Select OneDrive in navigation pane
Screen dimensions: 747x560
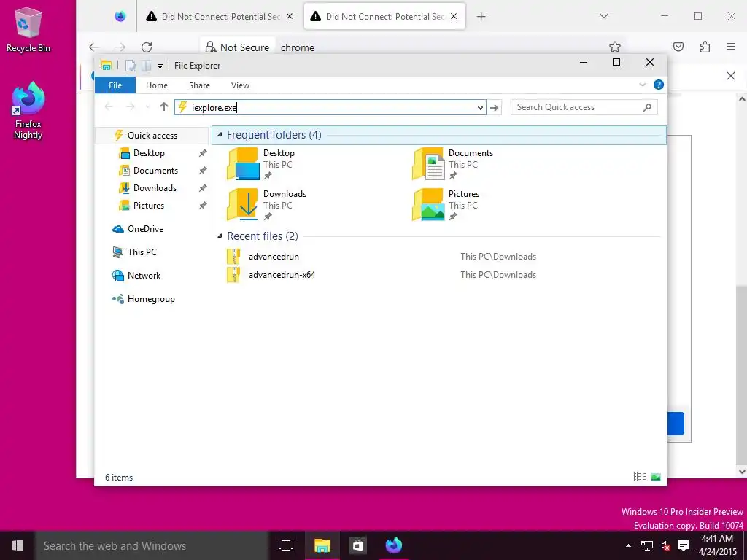[145, 228]
